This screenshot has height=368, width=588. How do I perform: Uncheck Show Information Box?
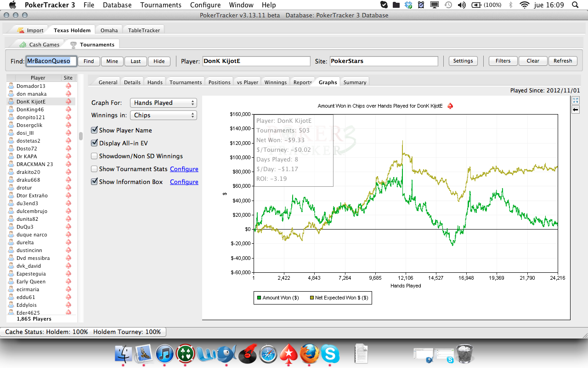pyautogui.click(x=94, y=182)
